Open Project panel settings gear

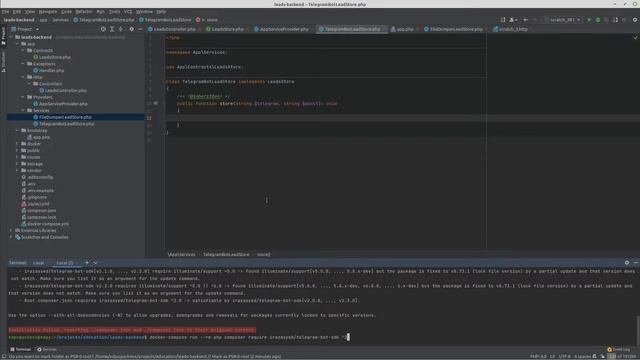[131, 29]
